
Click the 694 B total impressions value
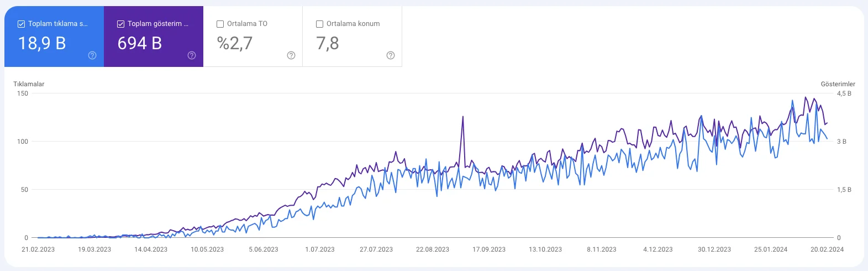tap(140, 43)
